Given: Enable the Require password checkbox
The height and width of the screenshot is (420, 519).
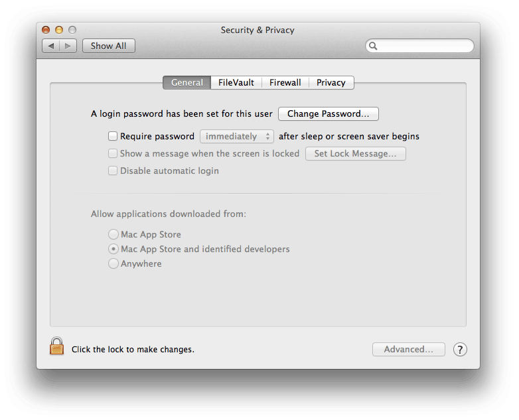Looking at the screenshot, I should [113, 137].
